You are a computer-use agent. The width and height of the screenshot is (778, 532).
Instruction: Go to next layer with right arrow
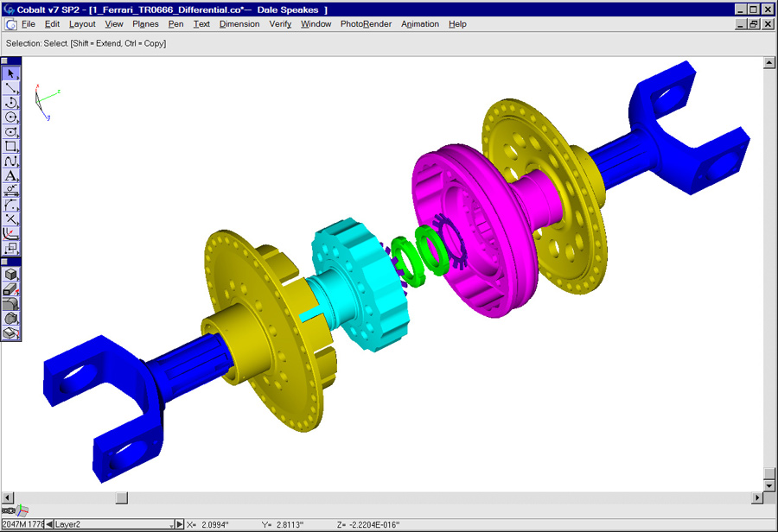click(180, 524)
